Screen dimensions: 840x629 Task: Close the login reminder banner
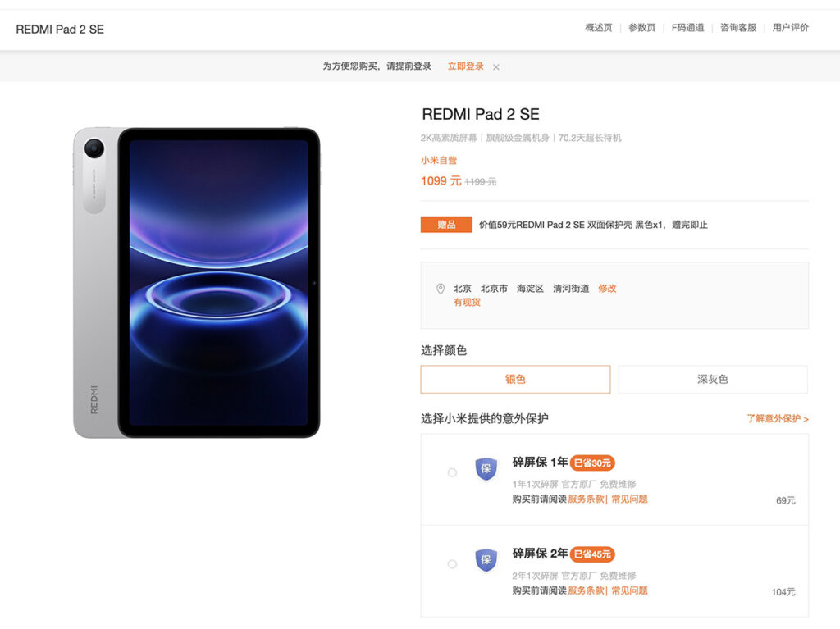point(496,67)
